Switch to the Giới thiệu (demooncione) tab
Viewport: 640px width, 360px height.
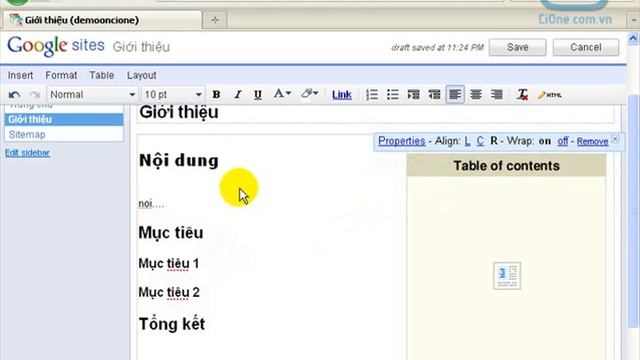[x=101, y=20]
